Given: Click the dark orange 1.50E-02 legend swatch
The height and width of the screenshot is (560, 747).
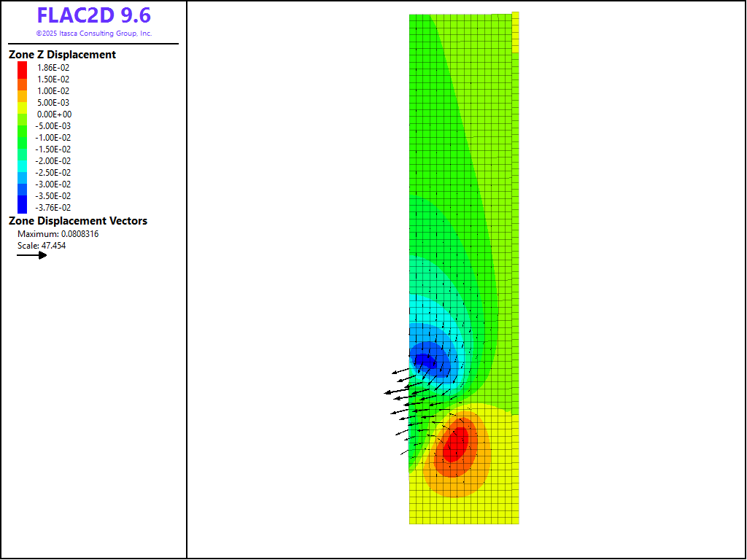Looking at the screenshot, I should coord(23,79).
